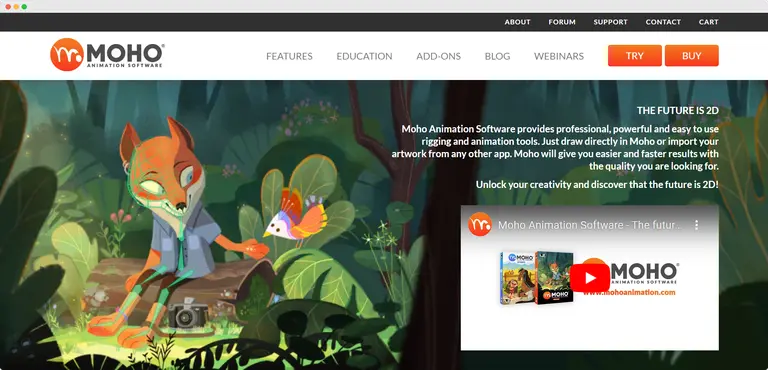The image size is (768, 370).
Task: Go to the Forum link
Action: point(562,22)
